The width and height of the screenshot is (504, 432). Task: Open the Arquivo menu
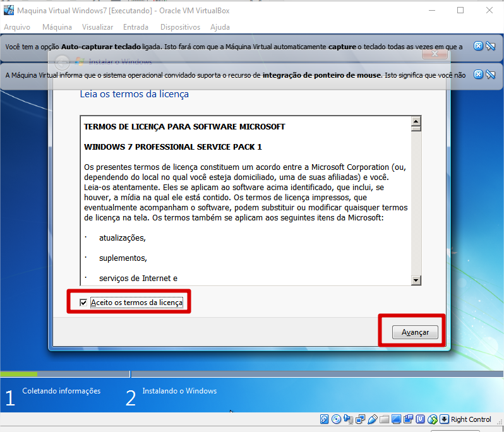[x=17, y=27]
